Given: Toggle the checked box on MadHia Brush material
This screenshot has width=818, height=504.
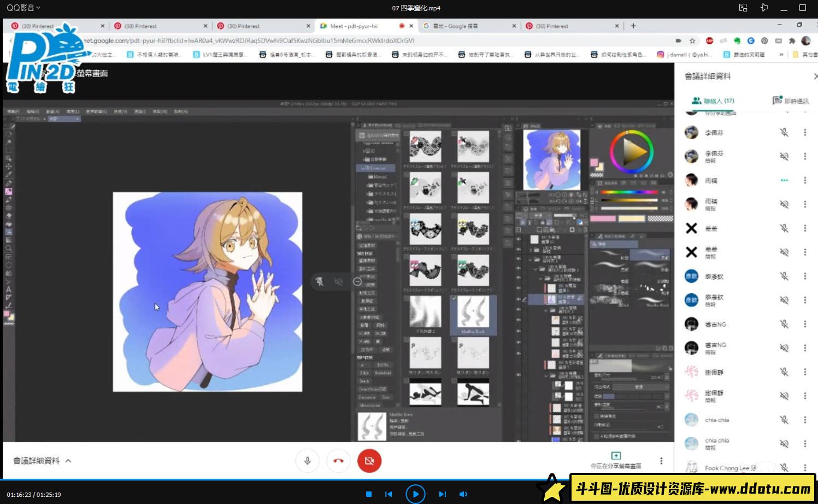Looking at the screenshot, I should coord(454,299).
